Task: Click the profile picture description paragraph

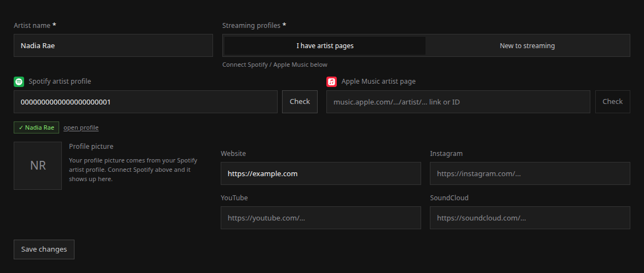Action: click(x=133, y=170)
